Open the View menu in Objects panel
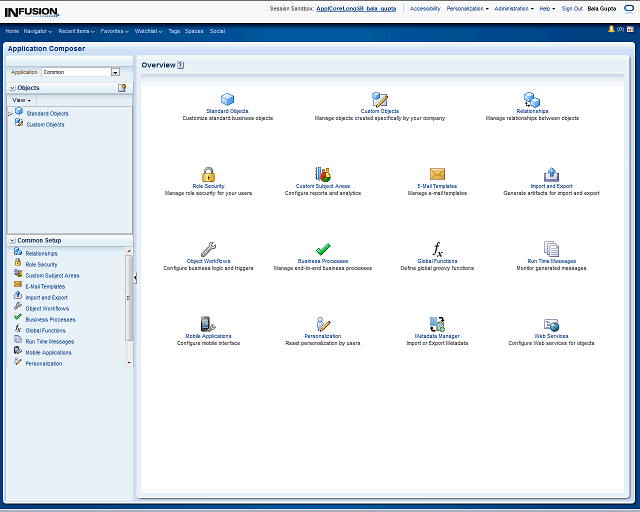 (x=21, y=100)
